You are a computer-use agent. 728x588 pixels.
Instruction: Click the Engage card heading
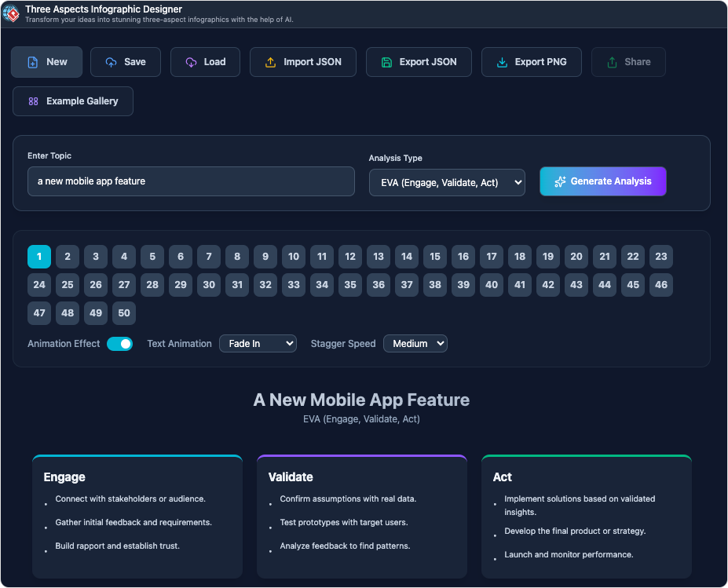[x=64, y=477]
